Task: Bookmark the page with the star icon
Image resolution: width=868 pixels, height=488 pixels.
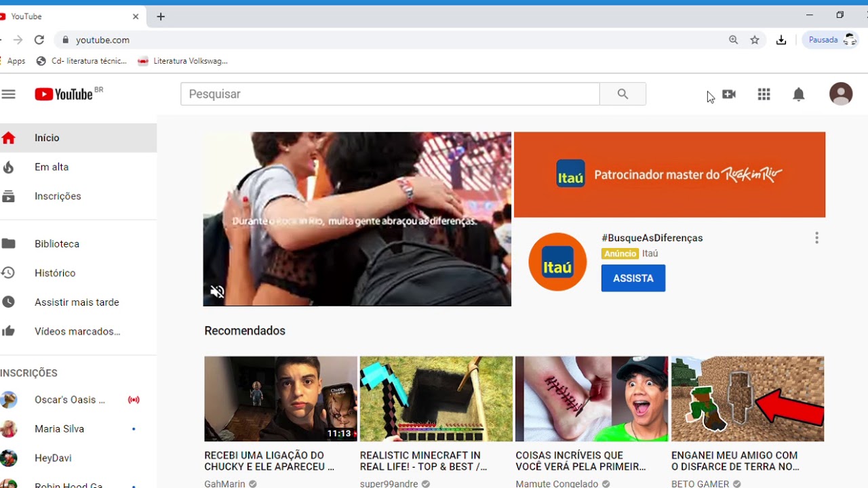Action: tap(755, 40)
